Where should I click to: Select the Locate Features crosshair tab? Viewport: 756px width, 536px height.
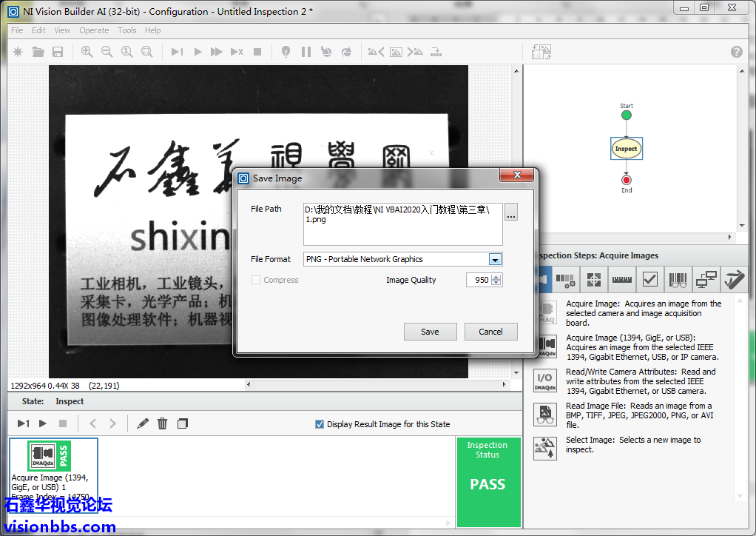593,280
